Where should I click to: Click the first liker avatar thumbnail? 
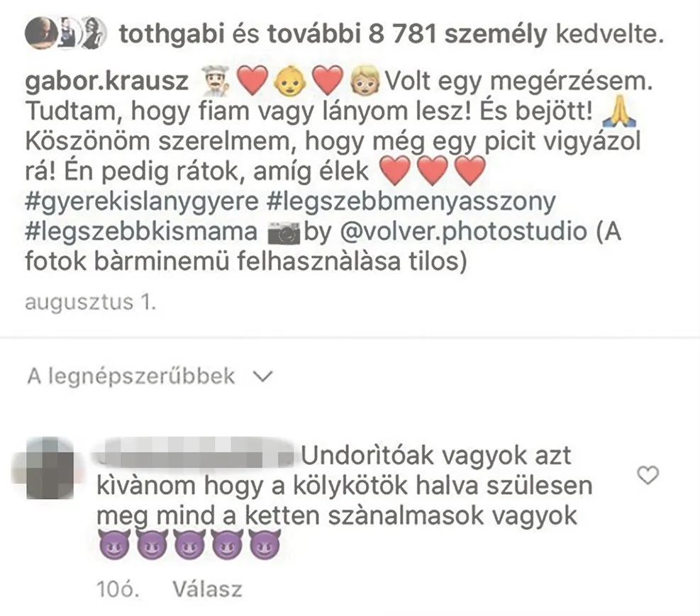click(40, 33)
